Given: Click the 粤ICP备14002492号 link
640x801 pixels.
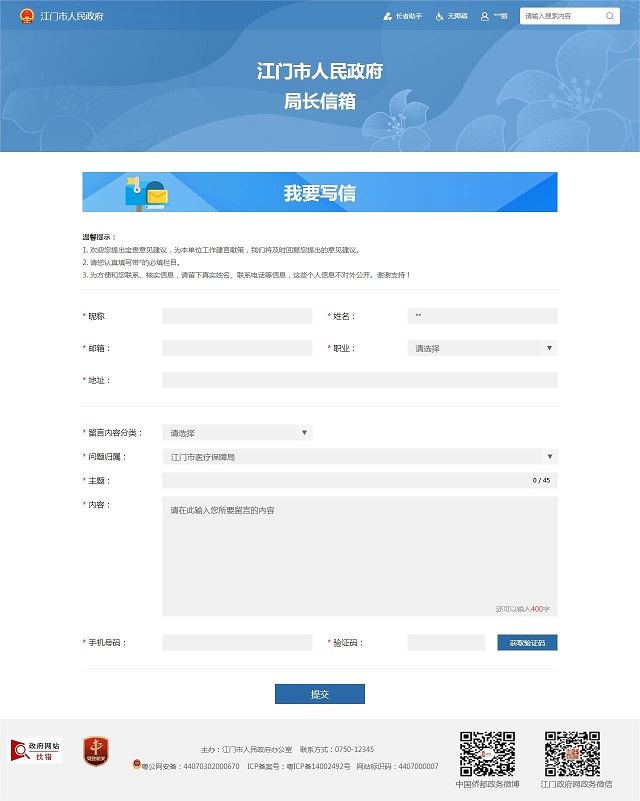Looking at the screenshot, I should [298, 766].
